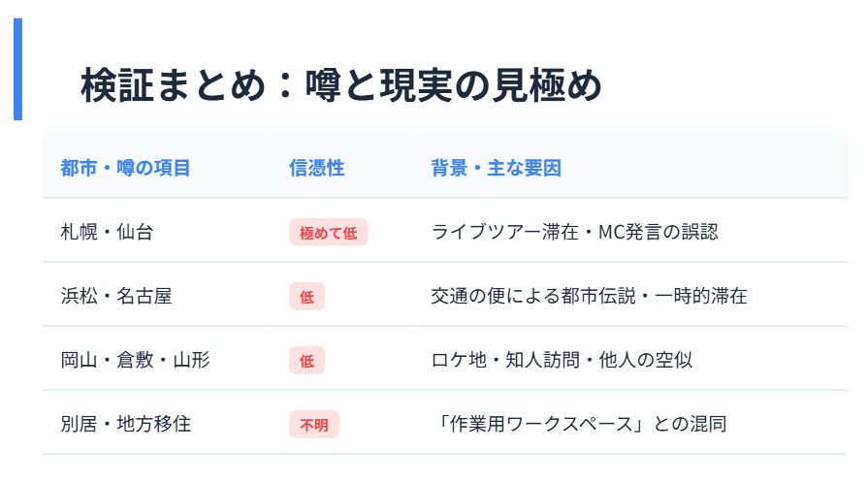Click the title 検証まとめ：噂と現実の見極め
The height and width of the screenshot is (482, 868).
pos(340,85)
